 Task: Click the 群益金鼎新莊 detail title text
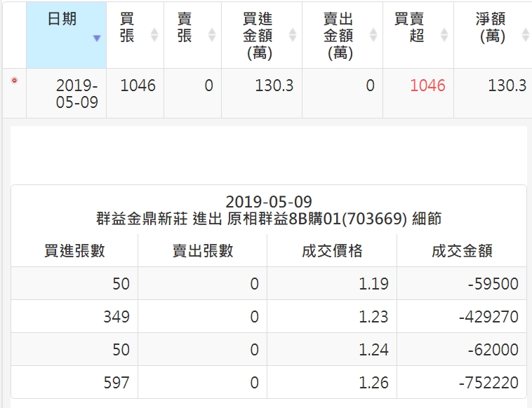tap(143, 219)
